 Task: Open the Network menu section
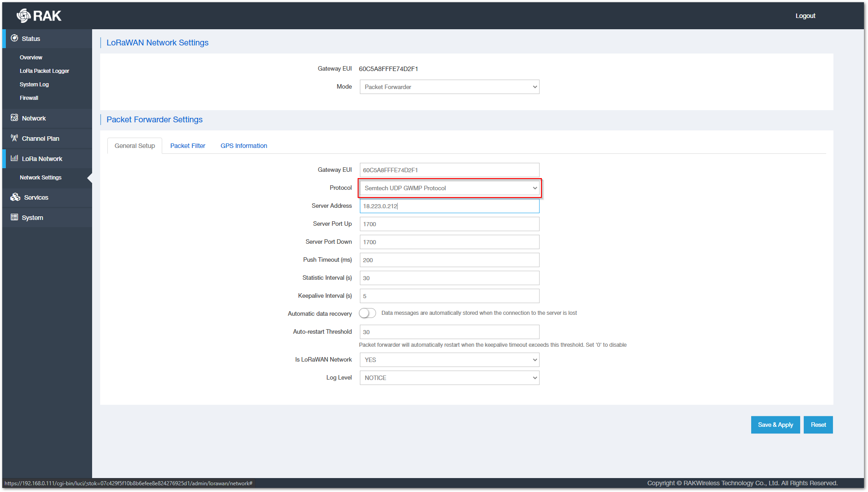(x=47, y=118)
